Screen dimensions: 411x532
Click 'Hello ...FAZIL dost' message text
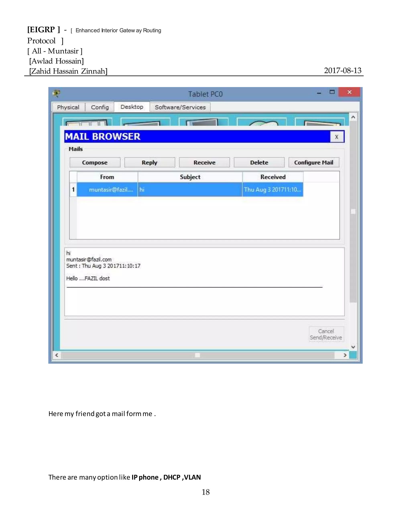[x=88, y=278]
